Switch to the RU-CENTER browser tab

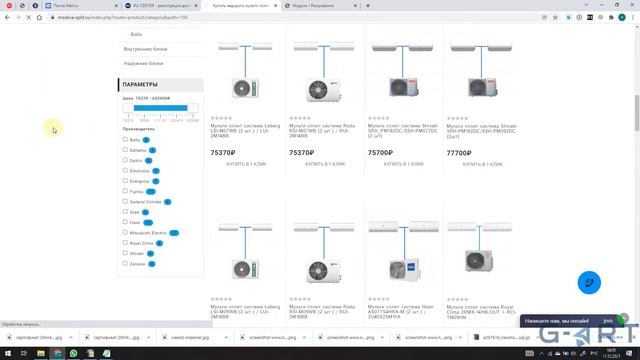[x=162, y=6]
